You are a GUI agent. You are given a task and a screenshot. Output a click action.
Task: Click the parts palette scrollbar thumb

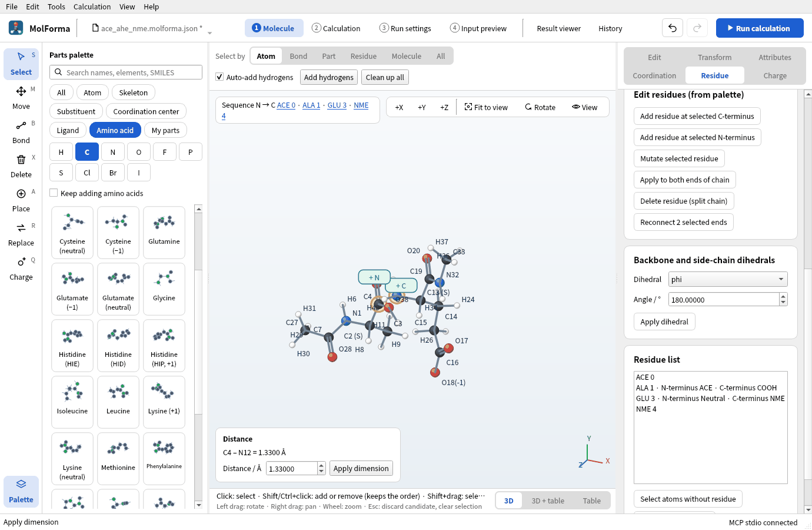tap(198, 342)
